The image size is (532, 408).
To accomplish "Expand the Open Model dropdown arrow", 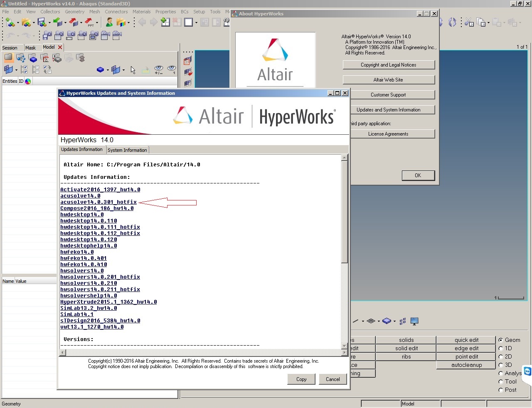I will (34, 22).
